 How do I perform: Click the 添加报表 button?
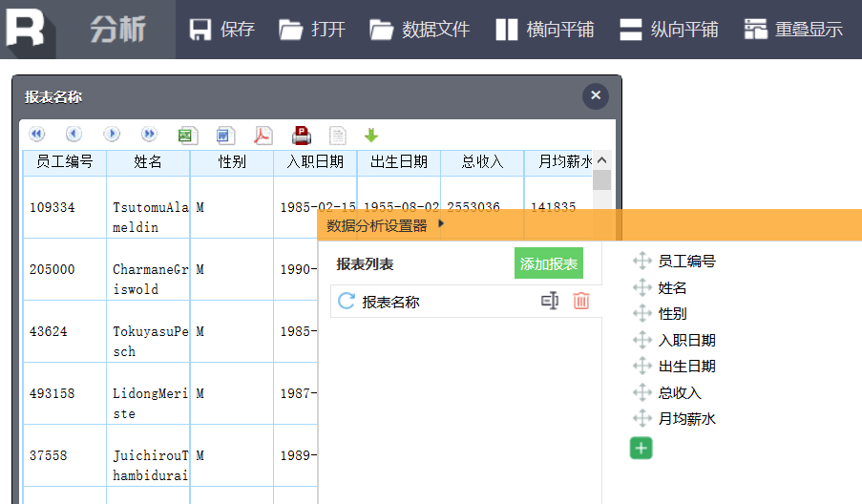coord(548,263)
